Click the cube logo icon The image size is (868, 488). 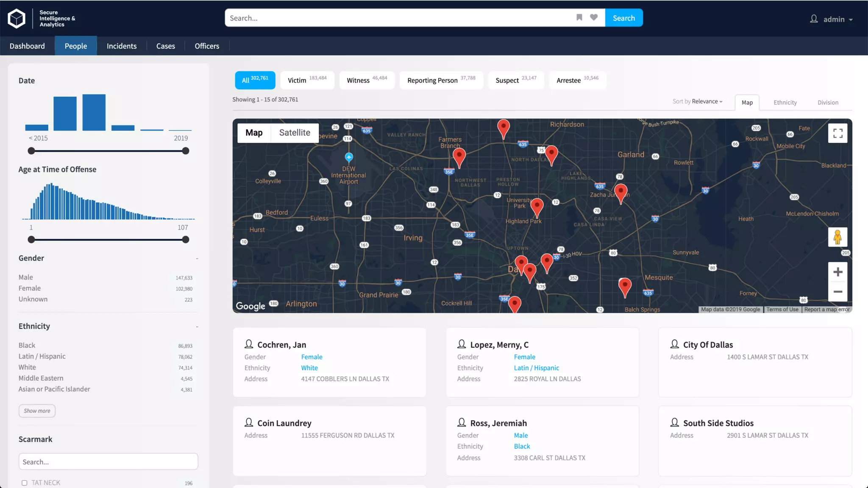coord(17,18)
